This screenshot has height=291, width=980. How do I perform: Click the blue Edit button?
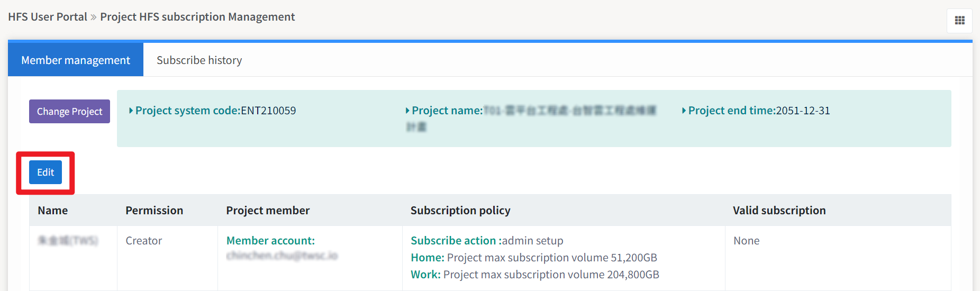click(46, 172)
